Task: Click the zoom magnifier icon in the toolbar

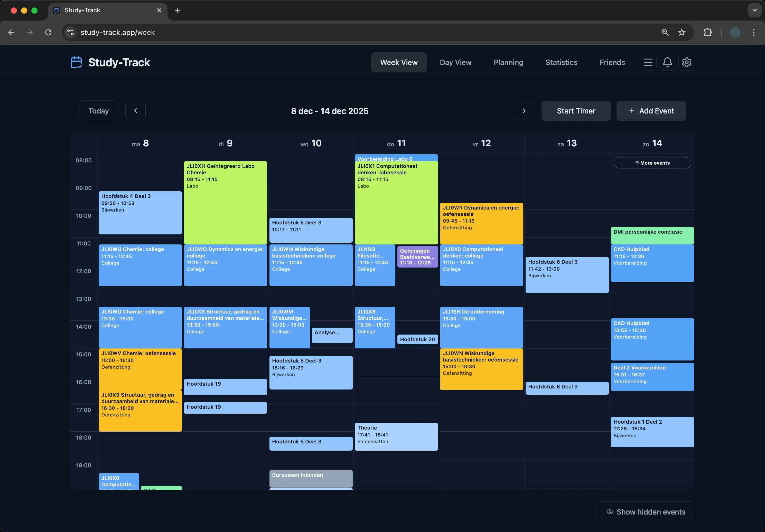Action: point(665,32)
